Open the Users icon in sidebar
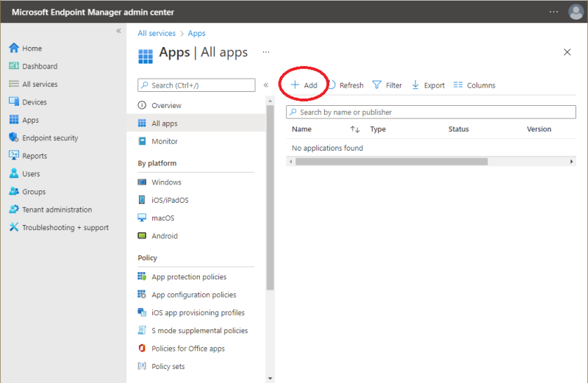 tap(14, 173)
